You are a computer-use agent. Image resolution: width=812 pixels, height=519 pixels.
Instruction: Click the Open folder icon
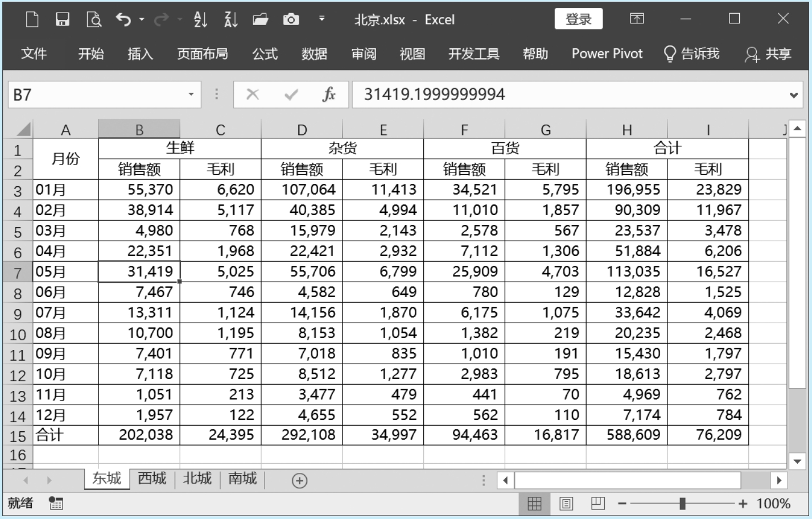point(261,20)
